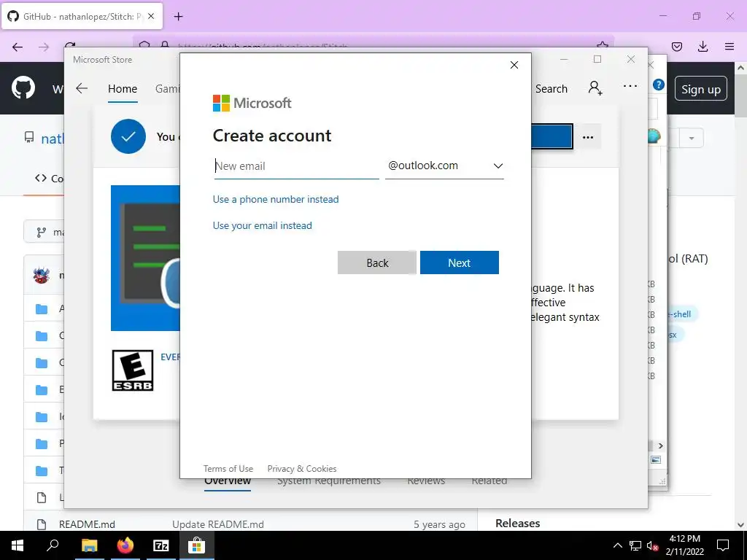
Task: Click the Next button
Action: [x=460, y=262]
